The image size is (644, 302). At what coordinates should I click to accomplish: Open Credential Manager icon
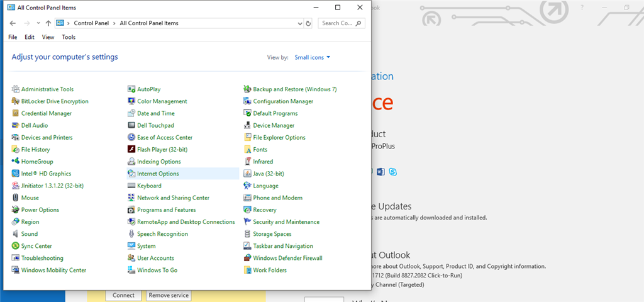[x=16, y=113]
